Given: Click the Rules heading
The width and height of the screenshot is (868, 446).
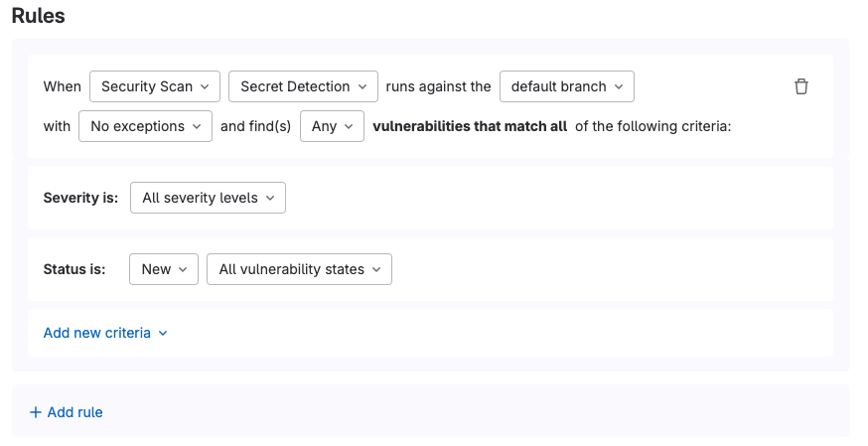Looking at the screenshot, I should (38, 16).
